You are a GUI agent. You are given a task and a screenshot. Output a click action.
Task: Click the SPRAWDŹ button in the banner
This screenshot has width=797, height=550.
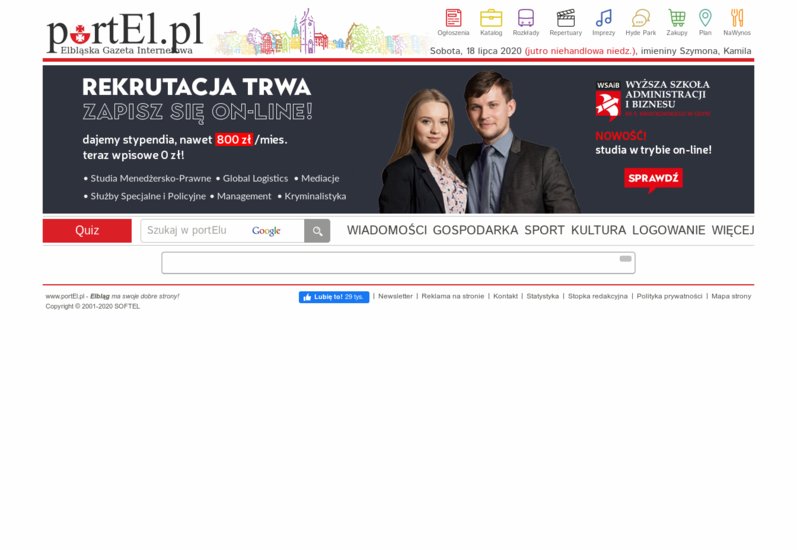653,178
